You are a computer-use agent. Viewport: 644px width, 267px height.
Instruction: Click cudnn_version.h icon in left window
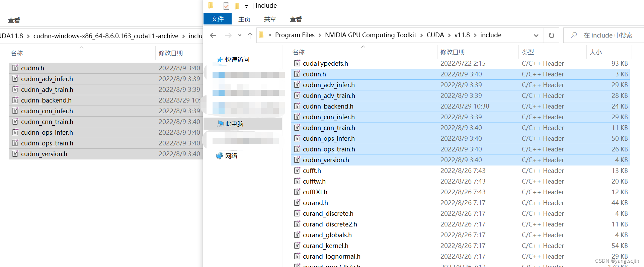15,153
